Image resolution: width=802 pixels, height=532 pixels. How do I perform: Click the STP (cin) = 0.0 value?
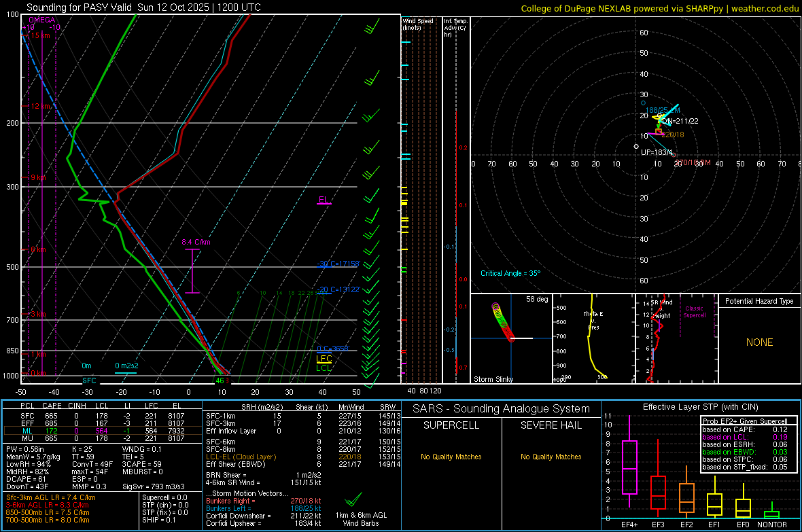click(x=164, y=505)
